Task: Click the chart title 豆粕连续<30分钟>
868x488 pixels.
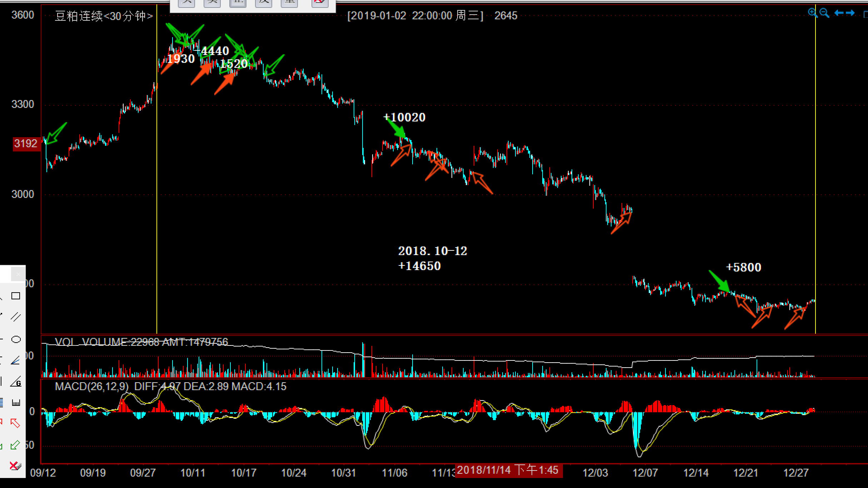Action: [x=104, y=16]
